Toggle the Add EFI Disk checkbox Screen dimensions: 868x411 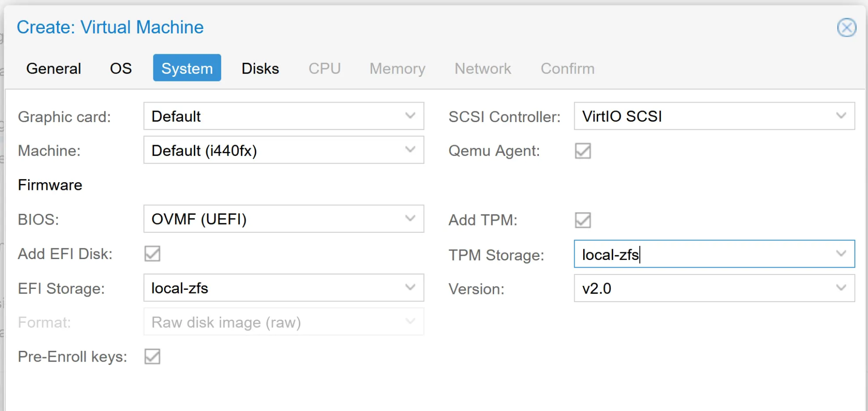[152, 254]
